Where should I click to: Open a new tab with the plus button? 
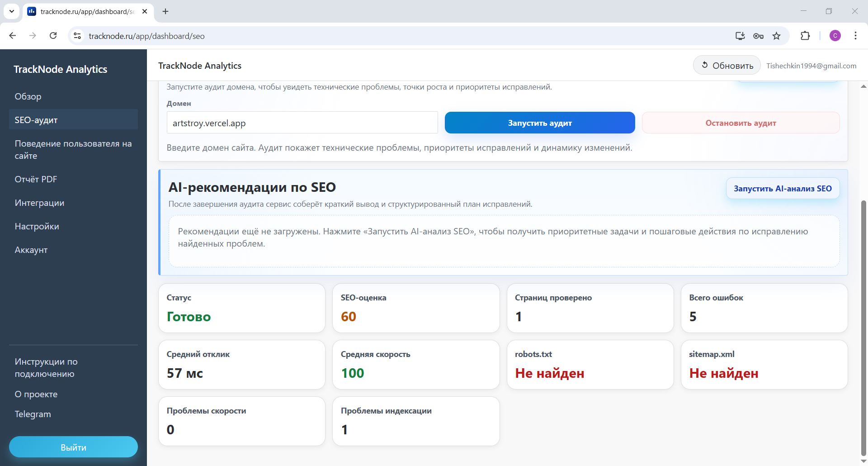click(165, 11)
